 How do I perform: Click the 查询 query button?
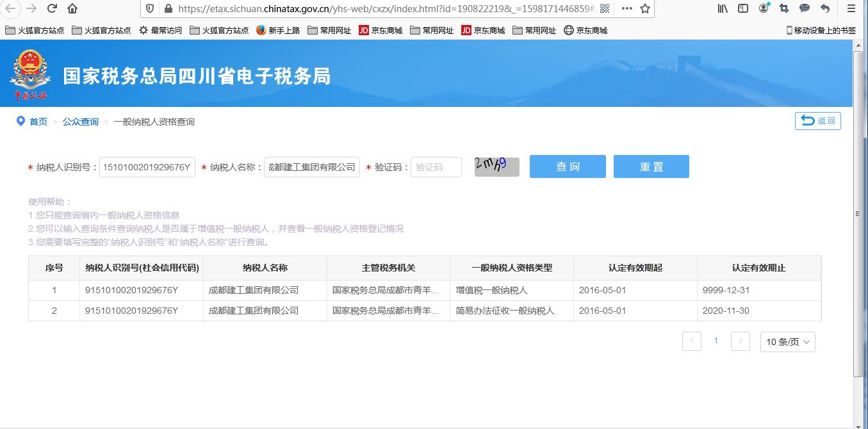click(x=567, y=166)
